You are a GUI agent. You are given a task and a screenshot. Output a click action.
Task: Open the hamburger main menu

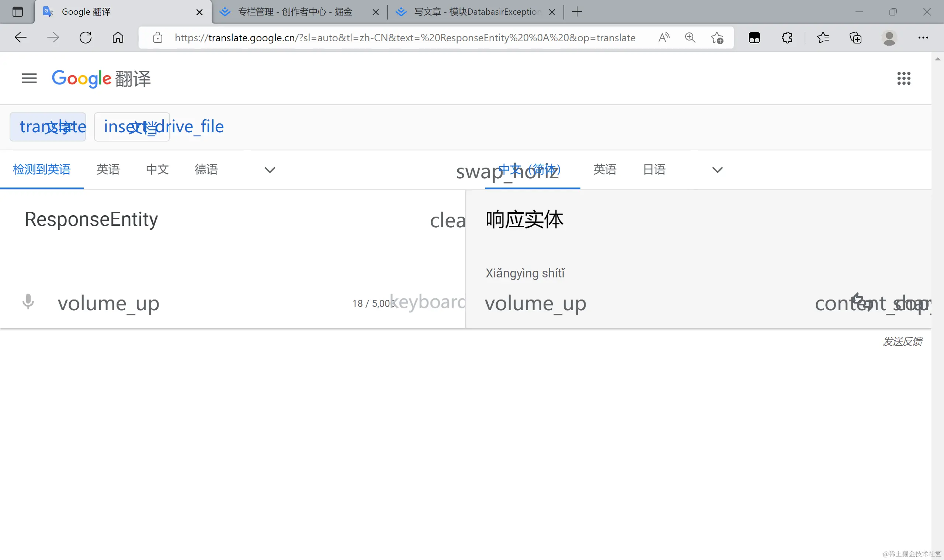29,78
